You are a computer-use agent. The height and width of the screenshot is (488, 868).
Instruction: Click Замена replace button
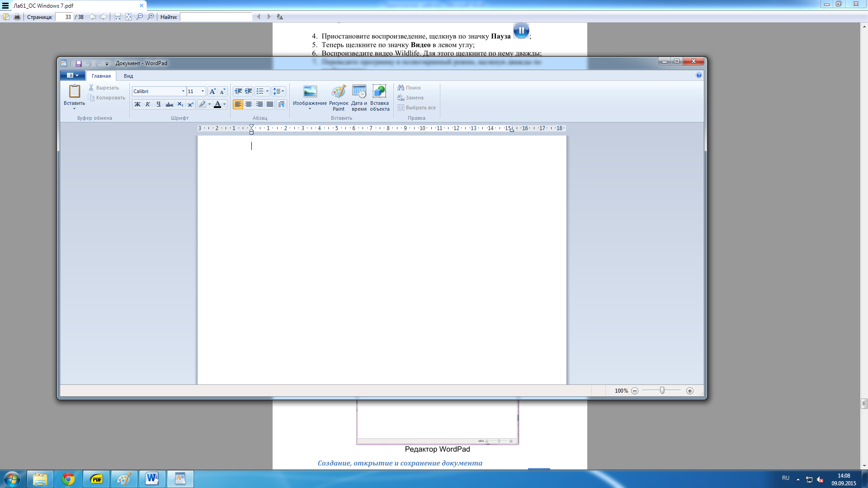[x=410, y=98]
